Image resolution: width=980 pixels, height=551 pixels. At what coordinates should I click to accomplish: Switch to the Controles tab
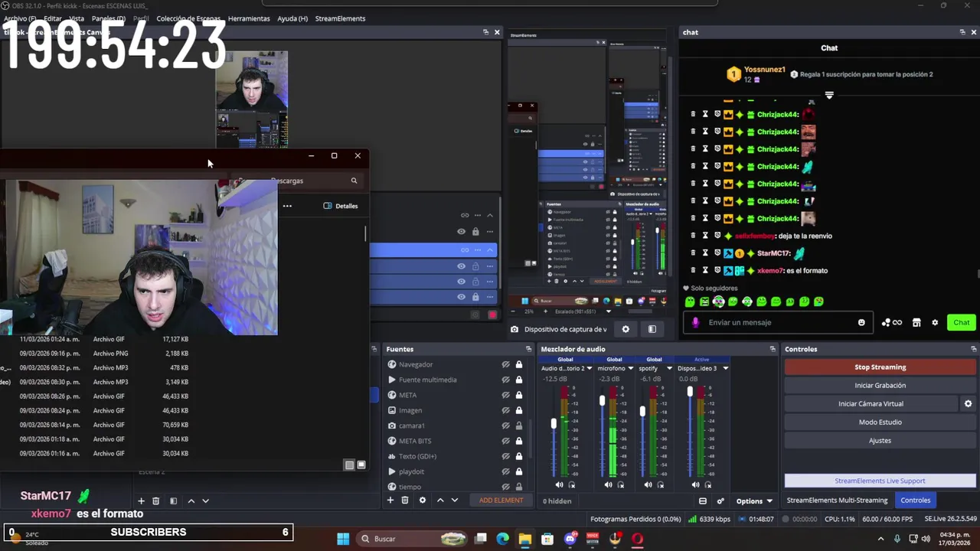[x=915, y=500]
